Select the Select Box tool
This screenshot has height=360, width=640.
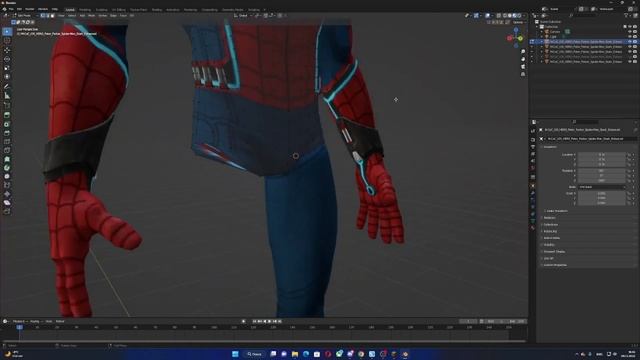click(7, 31)
